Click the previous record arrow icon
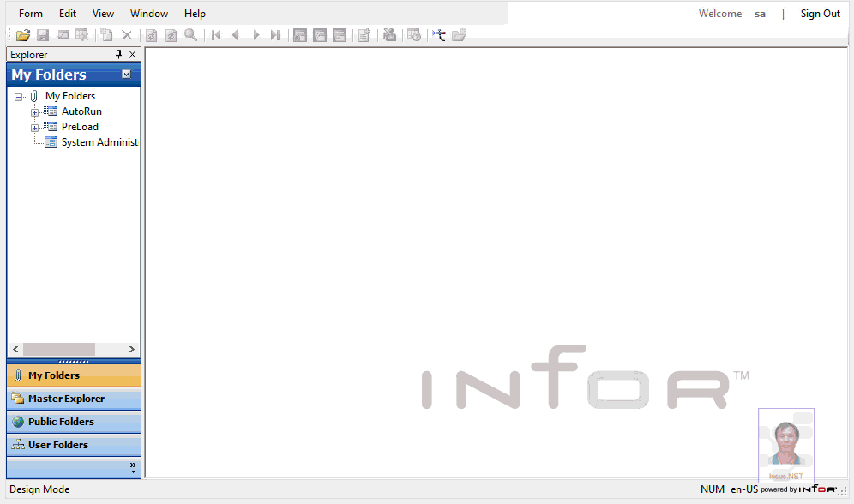 [235, 35]
